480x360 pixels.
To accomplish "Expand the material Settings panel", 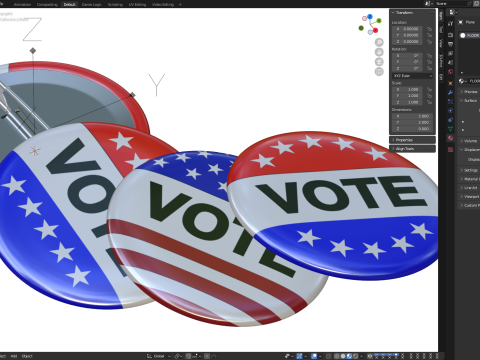I will click(x=469, y=170).
